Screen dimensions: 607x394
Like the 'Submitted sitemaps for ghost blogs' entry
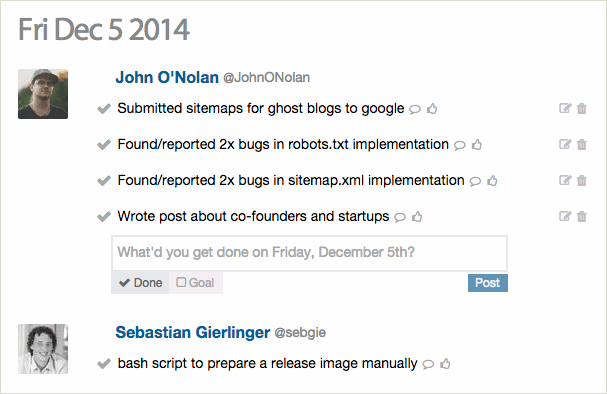(x=432, y=109)
